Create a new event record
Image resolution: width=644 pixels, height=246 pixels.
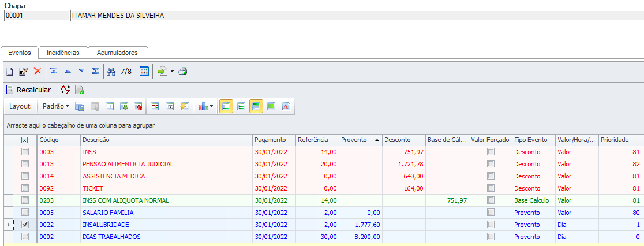(9, 72)
